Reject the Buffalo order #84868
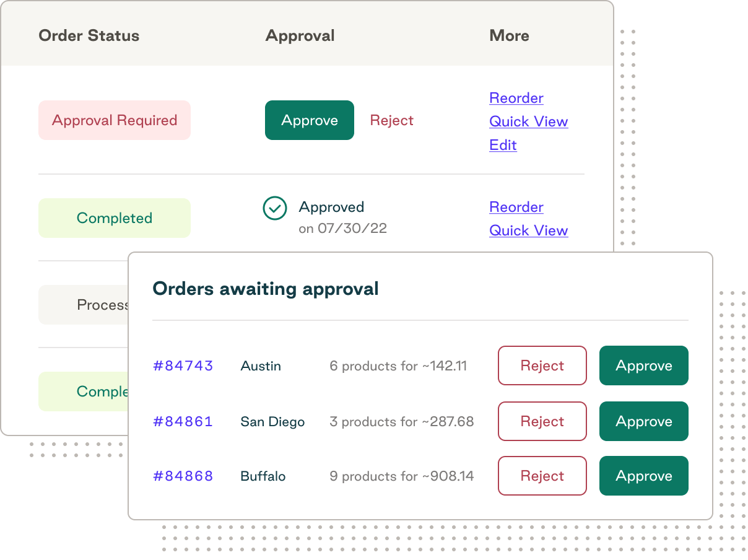Viewport: 748px width, 560px height. click(542, 476)
